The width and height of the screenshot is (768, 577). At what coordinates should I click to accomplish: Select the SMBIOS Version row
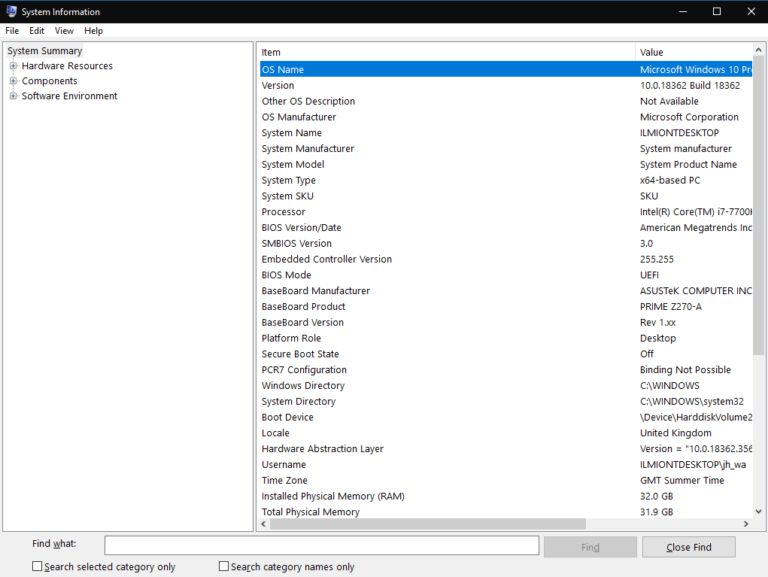506,243
